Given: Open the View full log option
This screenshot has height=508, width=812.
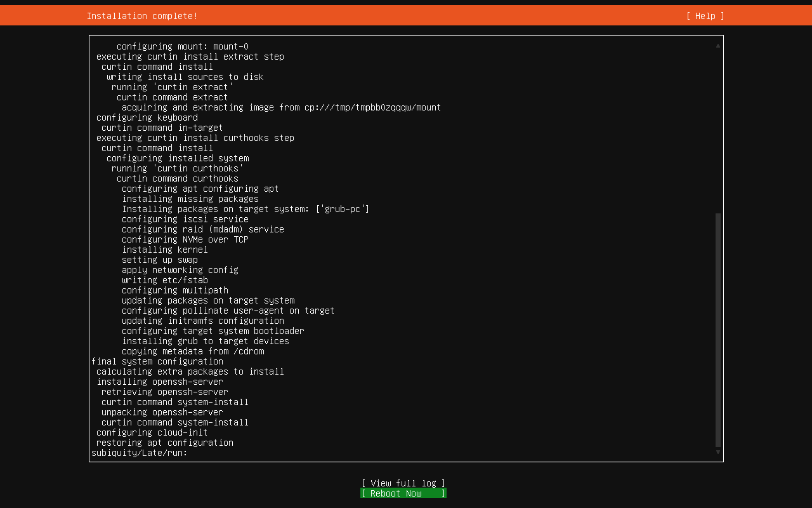Looking at the screenshot, I should tap(403, 483).
